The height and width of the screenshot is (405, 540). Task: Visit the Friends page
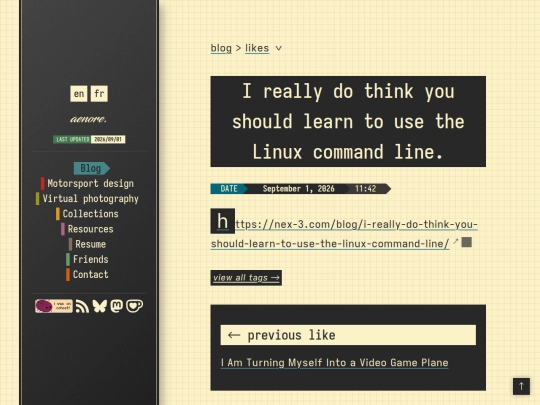click(87, 259)
